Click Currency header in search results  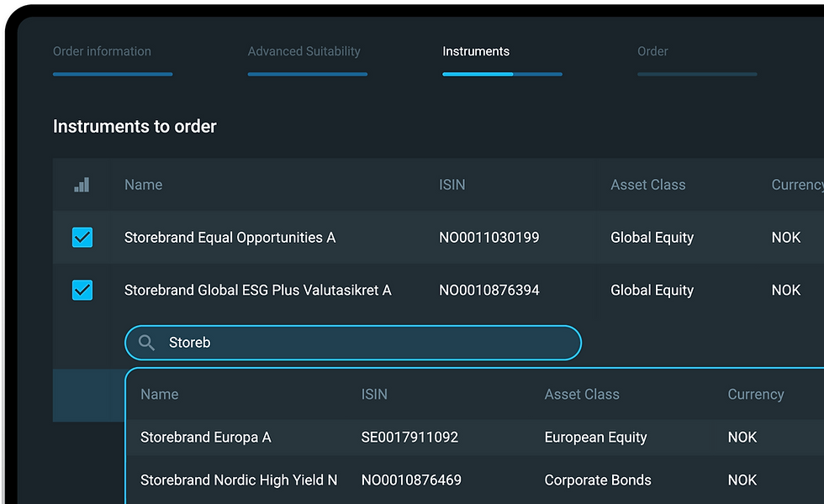point(756,394)
